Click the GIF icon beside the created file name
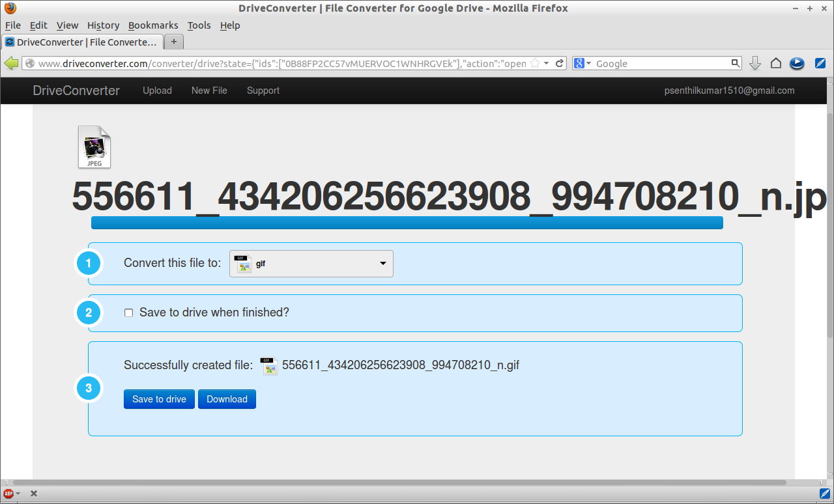The height and width of the screenshot is (504, 834). (x=269, y=366)
